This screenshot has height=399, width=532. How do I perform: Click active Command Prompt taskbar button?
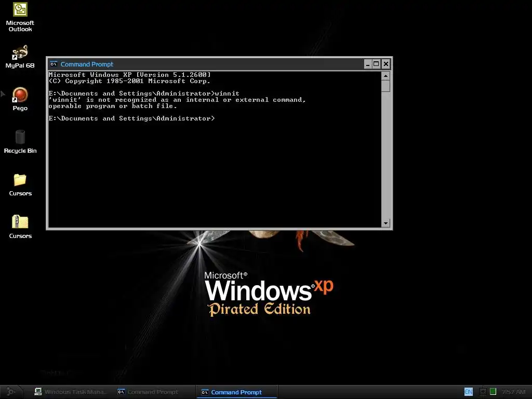click(237, 392)
